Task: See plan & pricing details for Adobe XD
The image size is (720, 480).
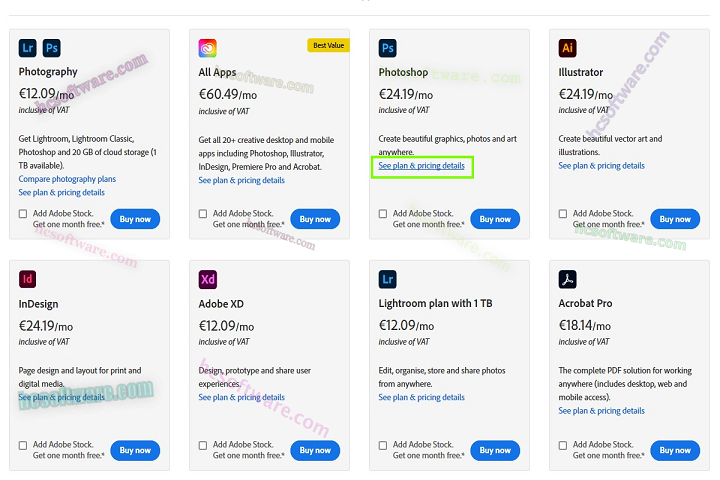Action: 242,397
